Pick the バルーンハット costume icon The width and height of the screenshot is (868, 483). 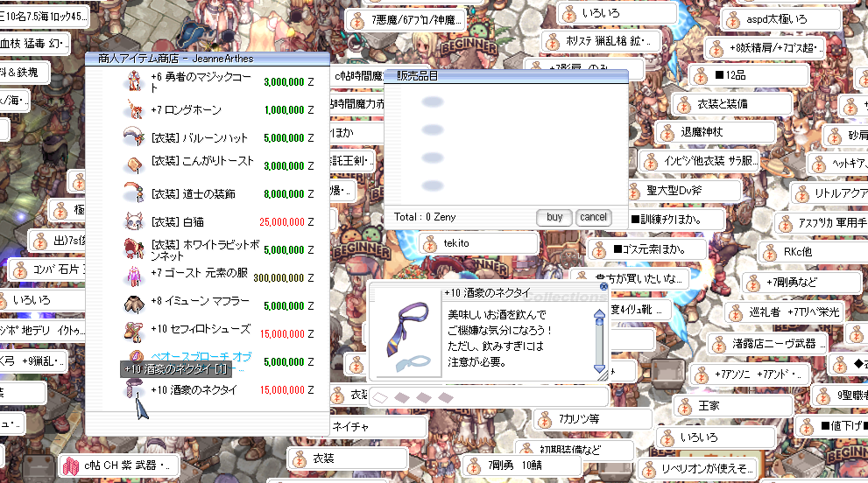point(134,137)
